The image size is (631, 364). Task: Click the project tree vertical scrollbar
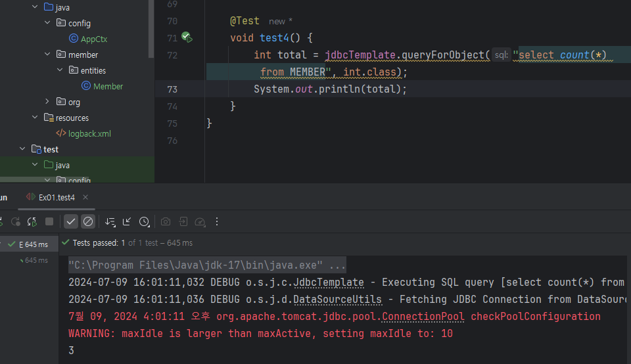point(151,29)
